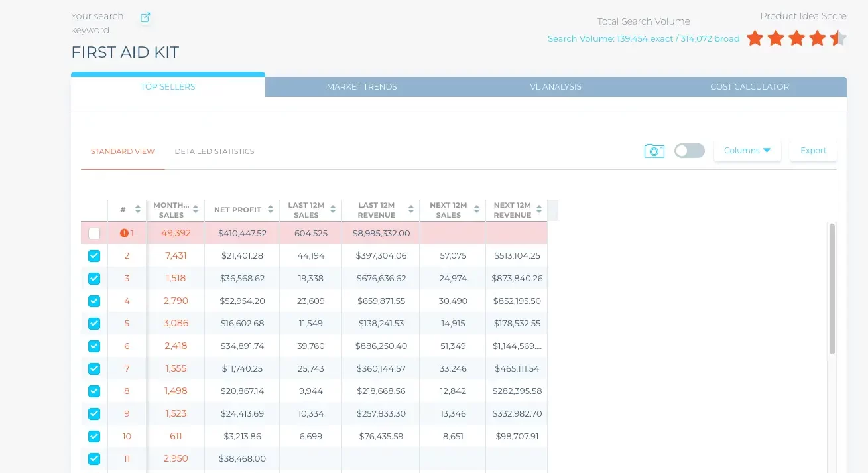Image resolution: width=868 pixels, height=473 pixels.
Task: Uncheck the checkbox for row 5
Action: click(x=94, y=324)
